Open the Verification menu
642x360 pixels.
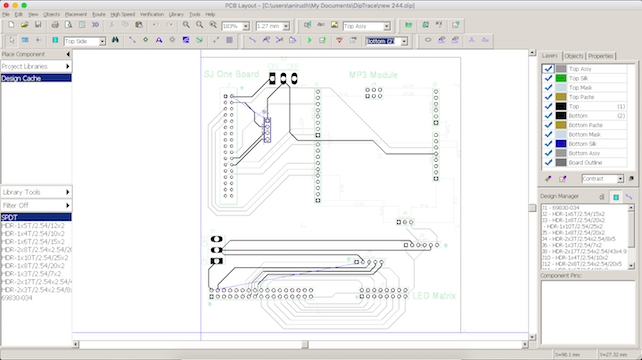tap(152, 14)
